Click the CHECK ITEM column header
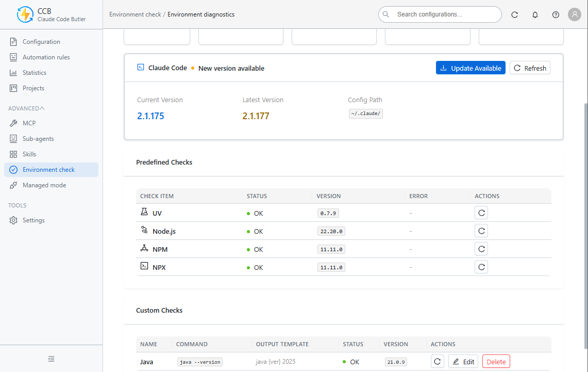588x372 pixels. [x=157, y=196]
